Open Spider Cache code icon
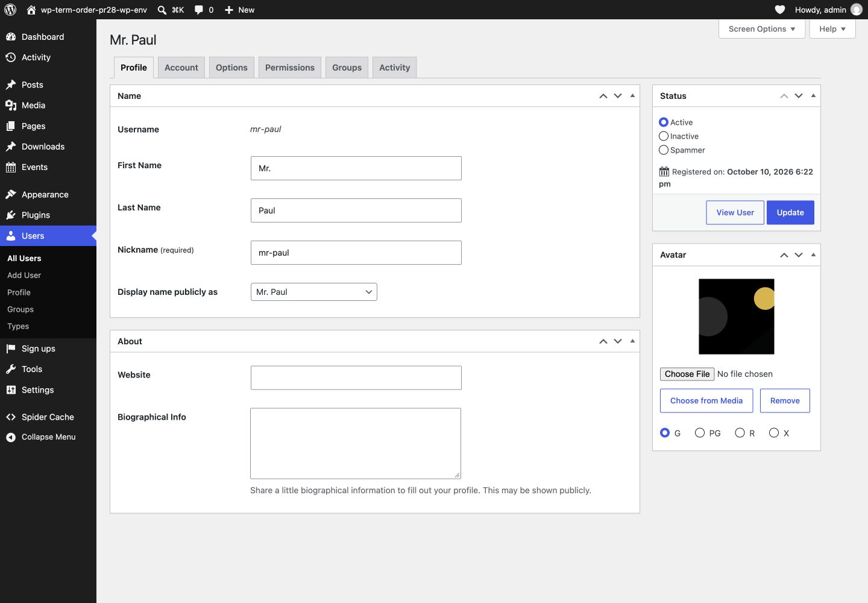 [x=11, y=417]
